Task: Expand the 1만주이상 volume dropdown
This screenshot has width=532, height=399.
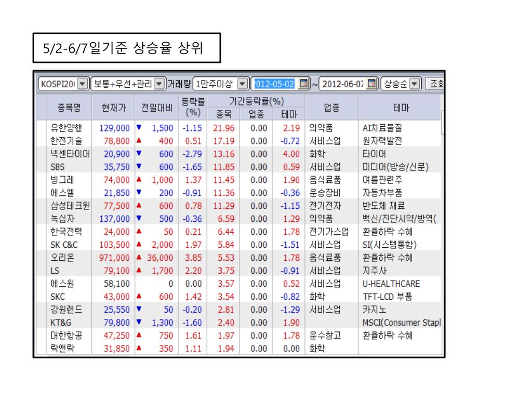Action: pos(242,84)
